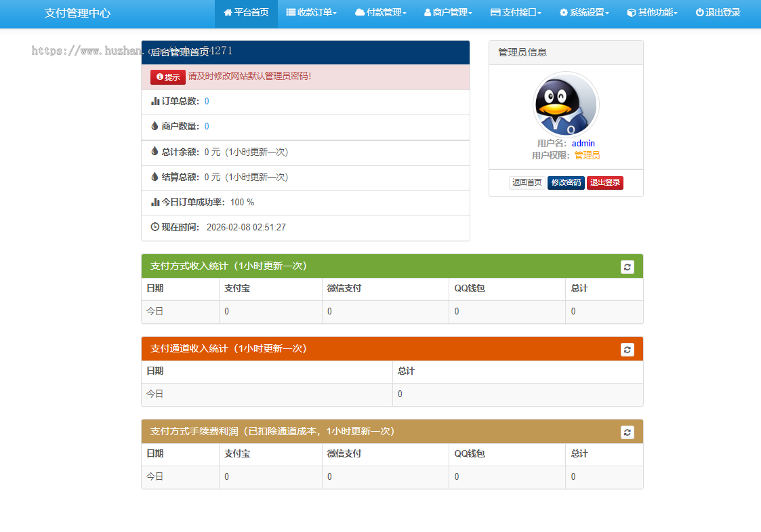Image resolution: width=761 pixels, height=532 pixels.
Task: Click the red 提示 alert badge
Action: coord(168,77)
